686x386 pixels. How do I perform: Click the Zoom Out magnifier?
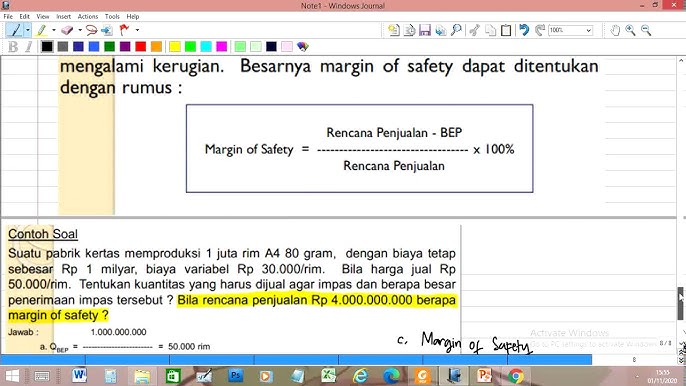[x=646, y=30]
